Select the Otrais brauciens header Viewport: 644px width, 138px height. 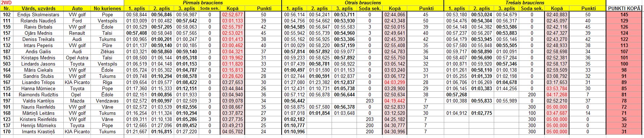click(363, 3)
